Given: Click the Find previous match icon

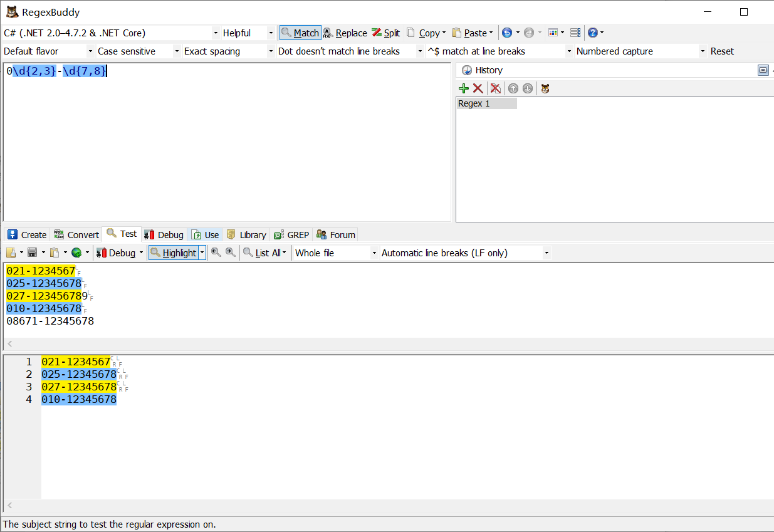Looking at the screenshot, I should coord(216,253).
